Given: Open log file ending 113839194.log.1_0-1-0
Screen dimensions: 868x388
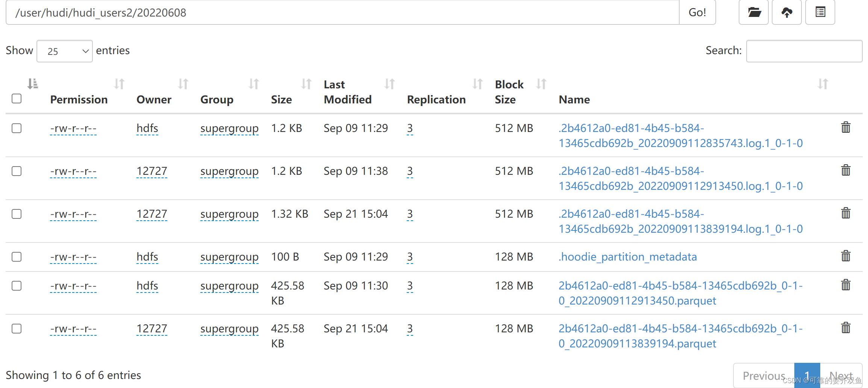Looking at the screenshot, I should coord(680,221).
